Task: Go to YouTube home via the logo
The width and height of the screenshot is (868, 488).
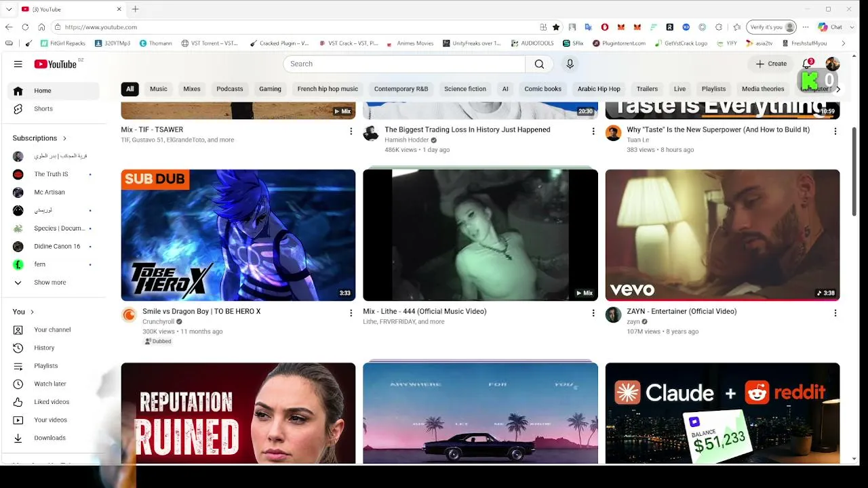Action: coord(56,64)
